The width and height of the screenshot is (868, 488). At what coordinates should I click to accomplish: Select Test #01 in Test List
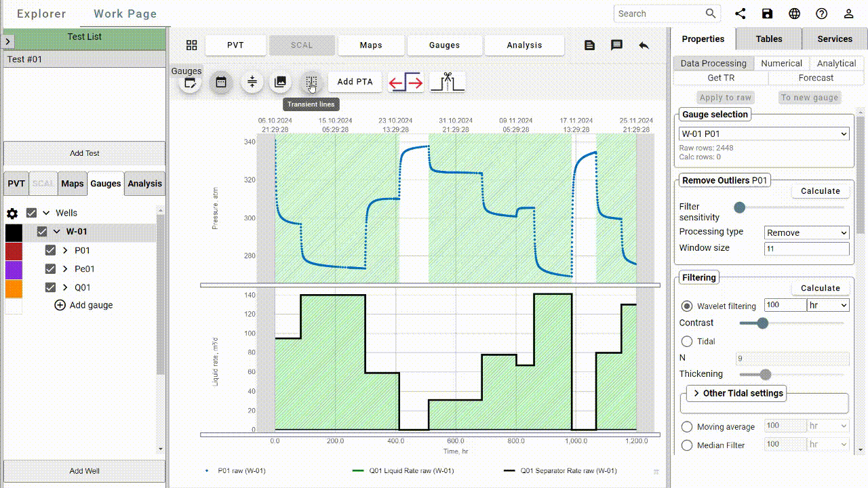[x=85, y=60]
